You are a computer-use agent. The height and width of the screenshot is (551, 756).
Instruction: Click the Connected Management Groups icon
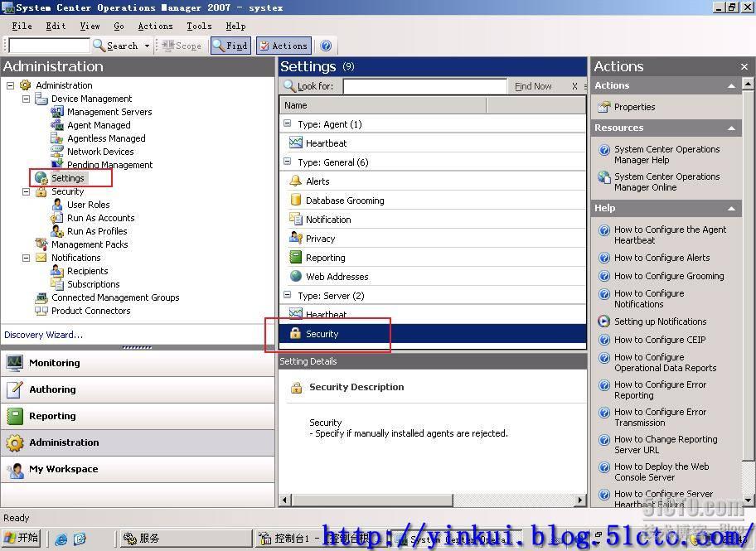[41, 297]
